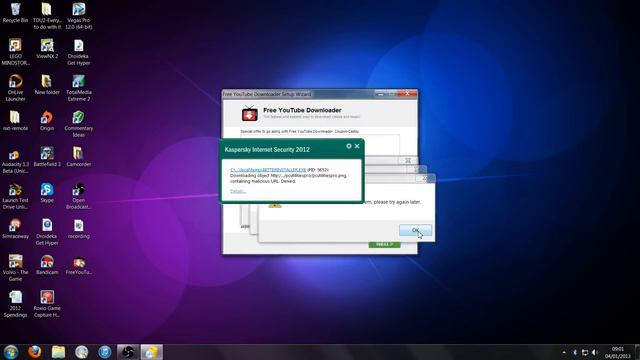
Task: Close the Kaspersky Internet Security popup
Action: coord(357,146)
